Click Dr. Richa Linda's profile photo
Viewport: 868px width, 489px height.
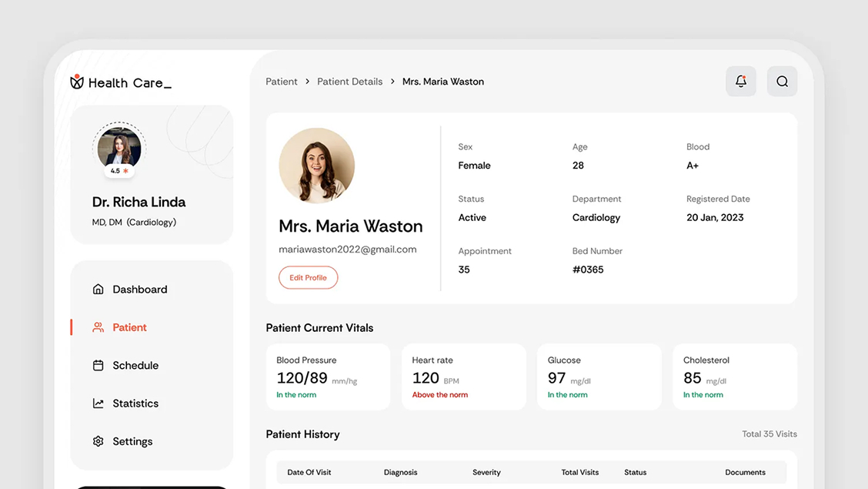tap(119, 146)
